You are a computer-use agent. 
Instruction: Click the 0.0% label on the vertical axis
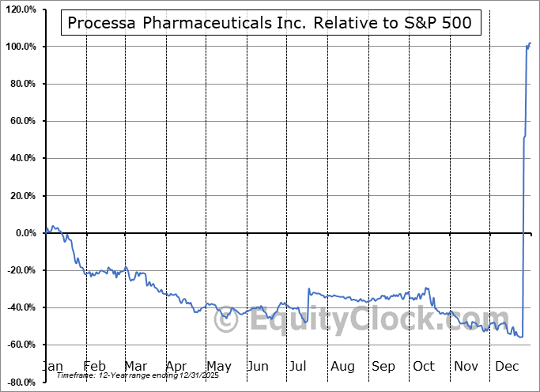[x=24, y=233]
